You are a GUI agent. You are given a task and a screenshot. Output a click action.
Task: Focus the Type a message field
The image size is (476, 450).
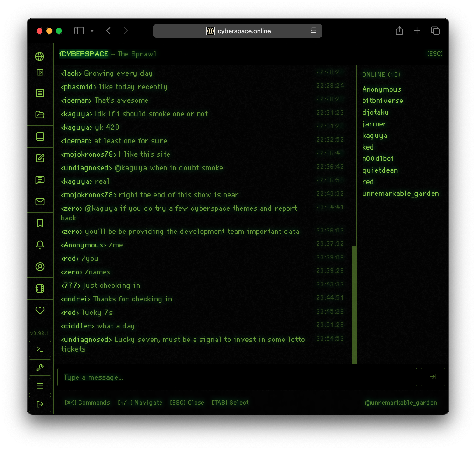(237, 377)
